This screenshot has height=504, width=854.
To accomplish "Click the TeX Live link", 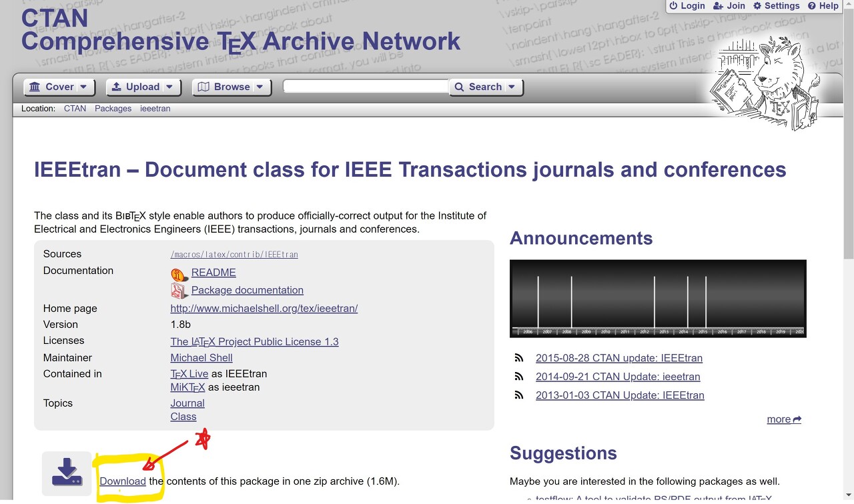I will click(189, 374).
